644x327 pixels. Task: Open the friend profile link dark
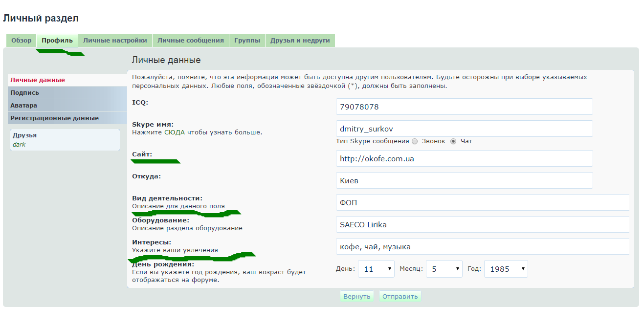[19, 145]
